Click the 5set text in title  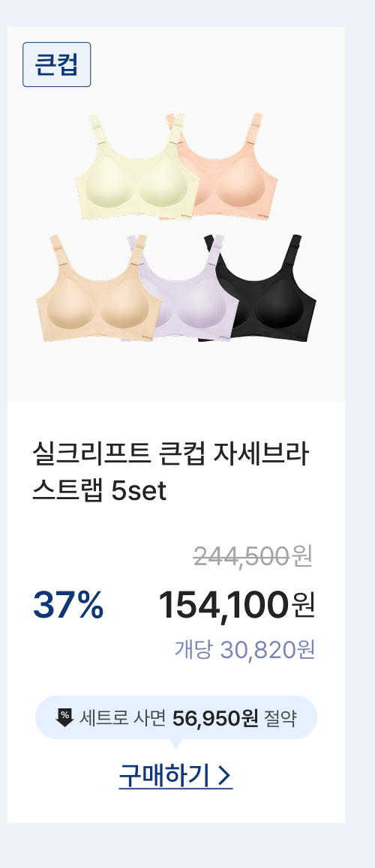(x=139, y=491)
